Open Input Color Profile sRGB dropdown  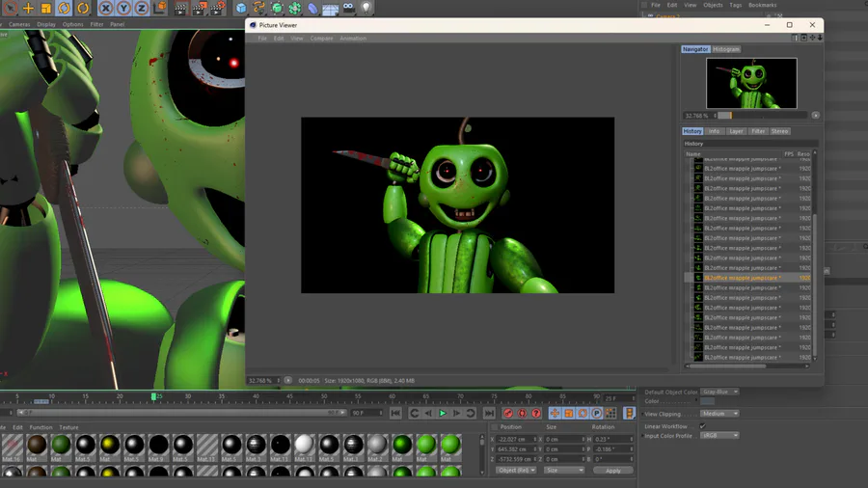click(719, 435)
